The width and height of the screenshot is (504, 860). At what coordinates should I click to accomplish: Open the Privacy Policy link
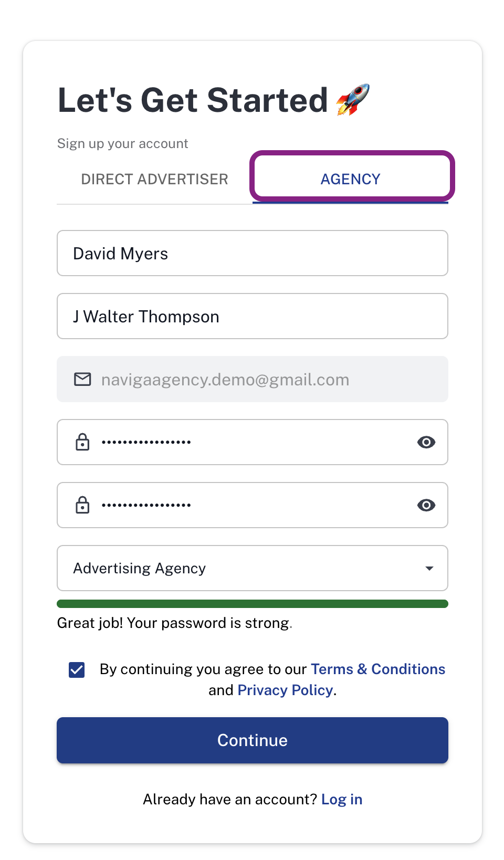pyautogui.click(x=285, y=690)
